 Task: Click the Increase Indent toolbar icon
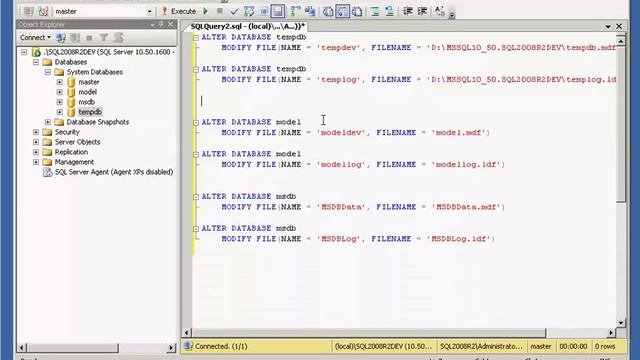[x=422, y=11]
